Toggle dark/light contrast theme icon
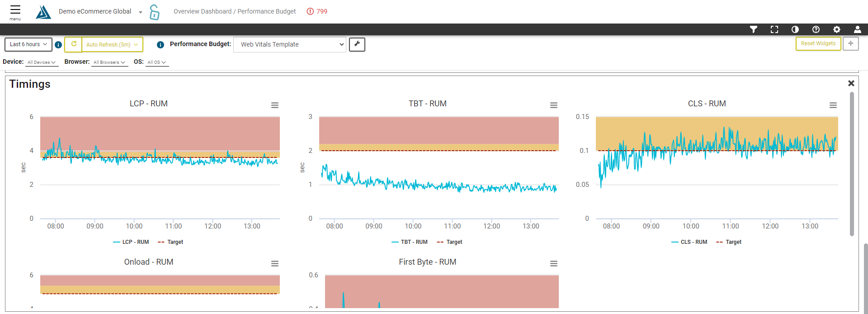The width and height of the screenshot is (868, 314). coord(795,29)
